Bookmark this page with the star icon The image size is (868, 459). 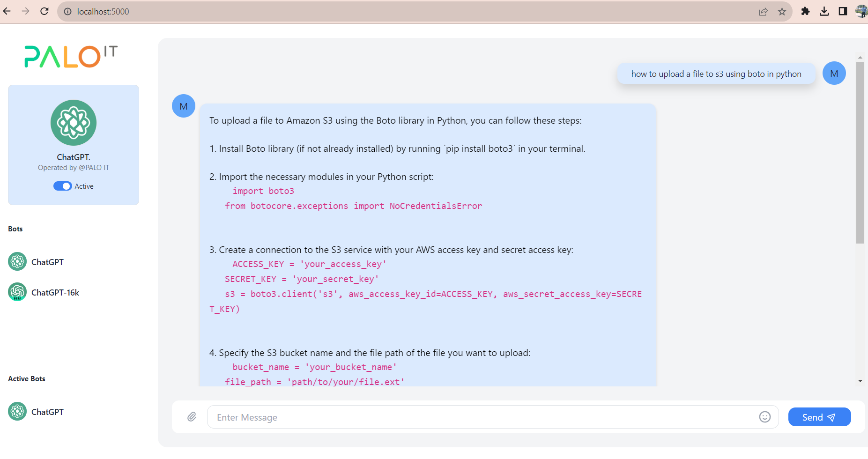pyautogui.click(x=782, y=12)
